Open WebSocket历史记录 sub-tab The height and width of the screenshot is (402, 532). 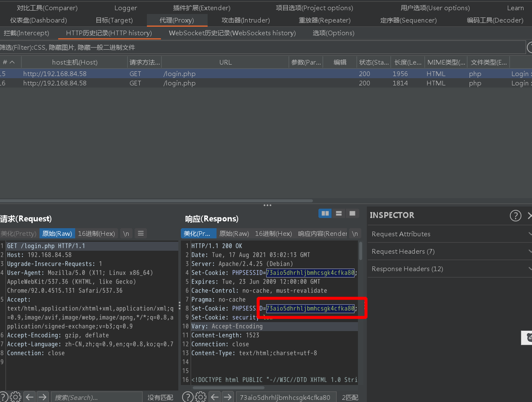pyautogui.click(x=232, y=33)
